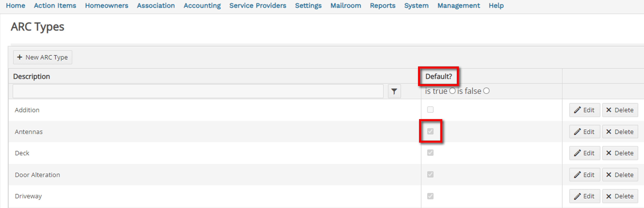Click the New ARC Type button
Viewport: 644px width, 208px height.
42,57
